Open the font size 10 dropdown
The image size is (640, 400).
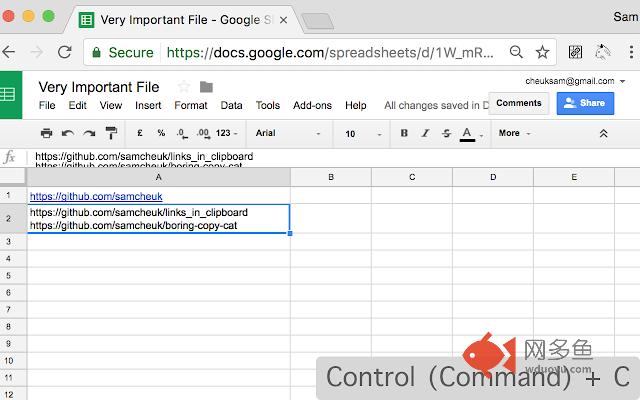click(363, 133)
